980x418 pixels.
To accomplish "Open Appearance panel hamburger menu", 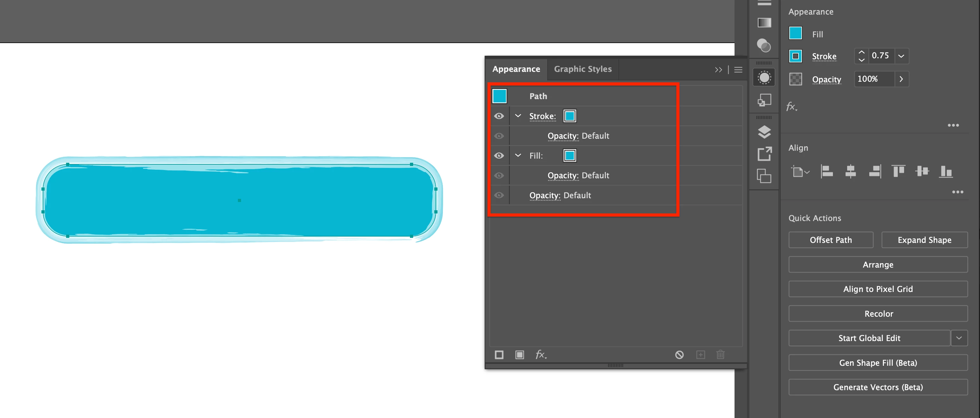I will (x=738, y=70).
